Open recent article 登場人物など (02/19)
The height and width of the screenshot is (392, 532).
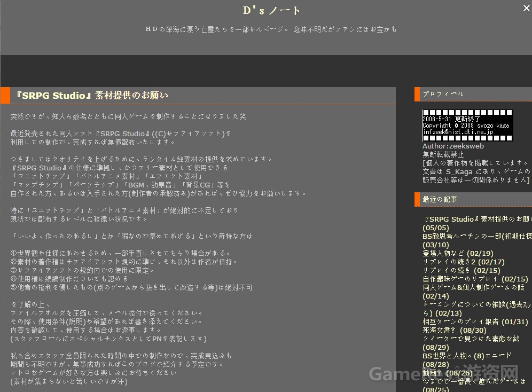click(458, 253)
